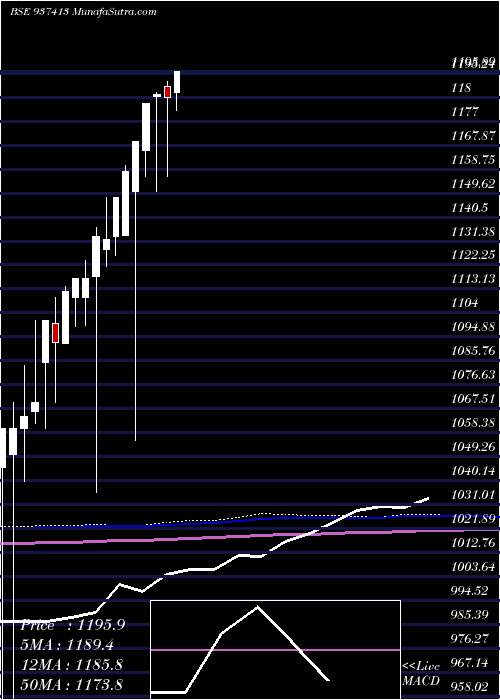Click the 1122.25 price axis label

(x=473, y=255)
